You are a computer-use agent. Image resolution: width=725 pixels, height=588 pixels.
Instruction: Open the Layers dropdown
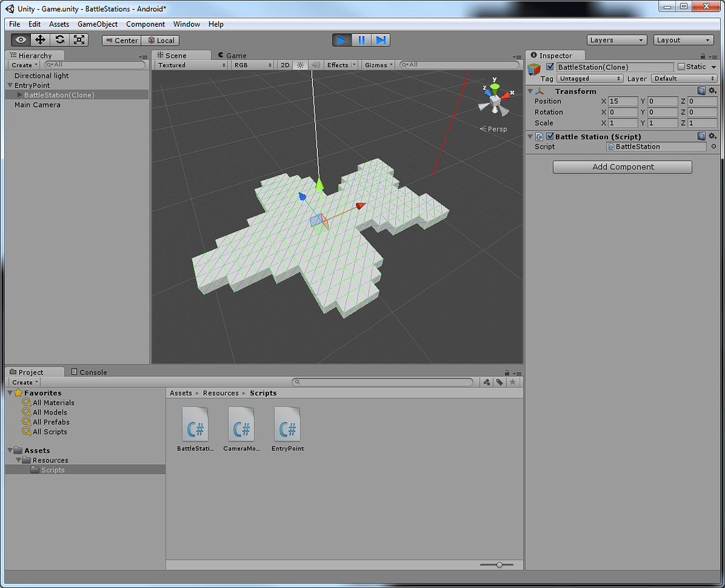click(x=616, y=40)
